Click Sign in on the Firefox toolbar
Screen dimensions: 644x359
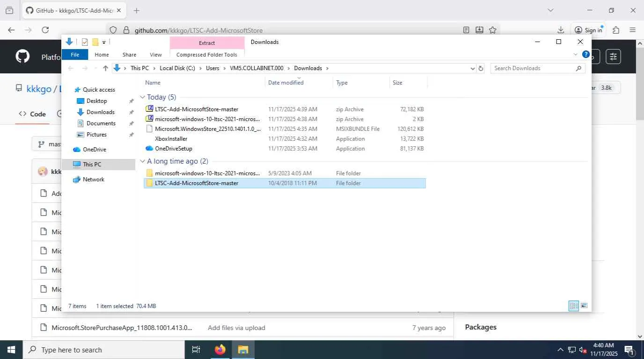[588, 30]
